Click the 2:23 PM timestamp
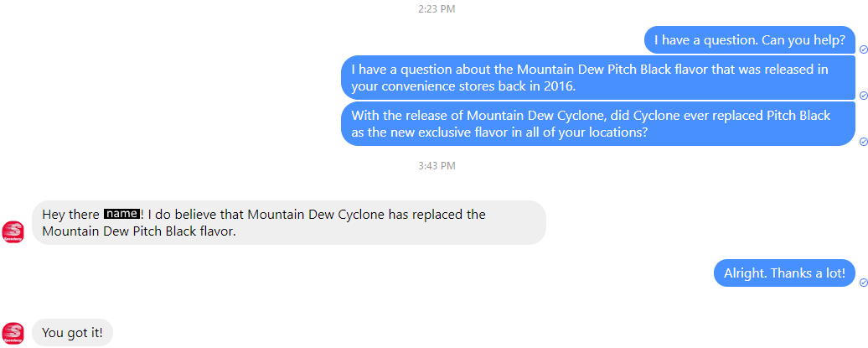868x348 pixels. 437,9
